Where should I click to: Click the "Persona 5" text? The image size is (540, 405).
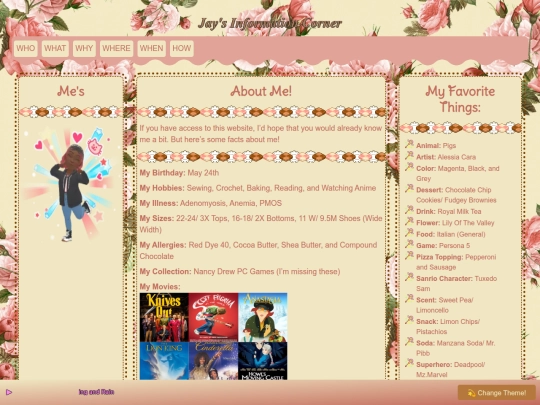454,246
